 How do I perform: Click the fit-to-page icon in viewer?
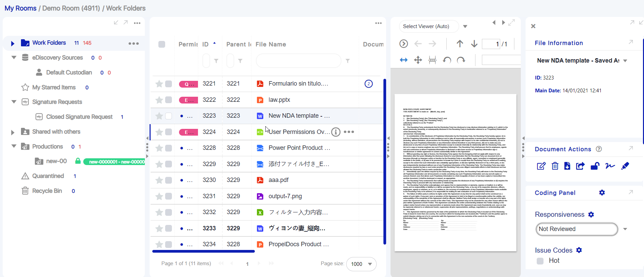[x=432, y=60]
